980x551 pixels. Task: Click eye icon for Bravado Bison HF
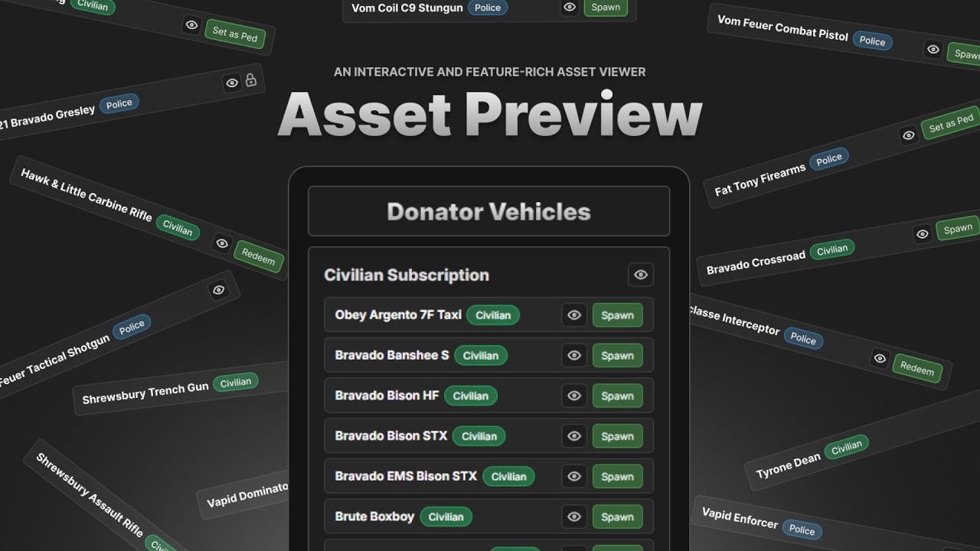[574, 396]
